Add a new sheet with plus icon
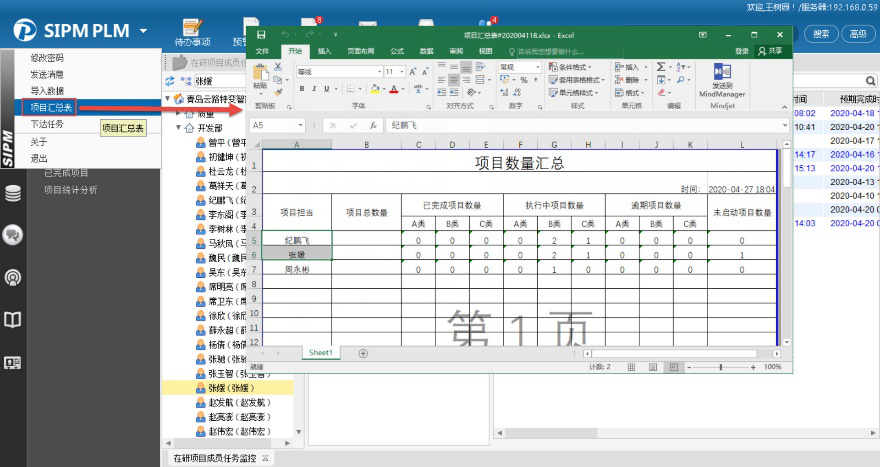880x467 pixels. click(363, 353)
